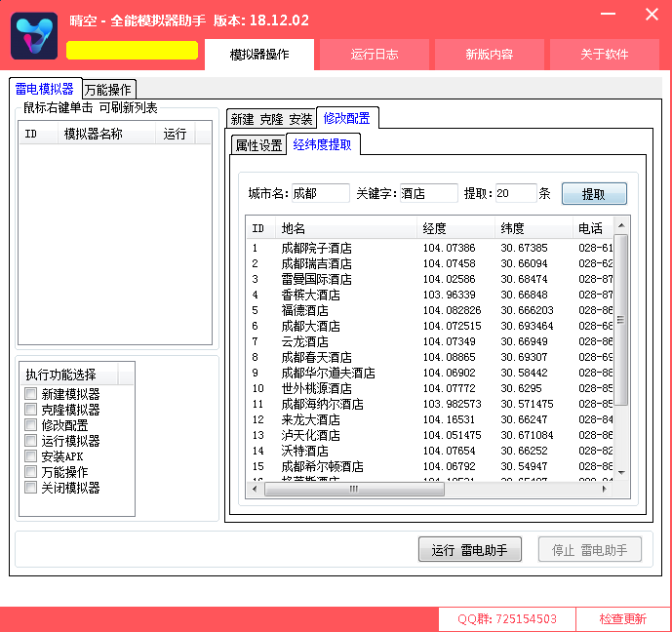Click the 检查更新 button
672x632 pixels.
pos(622,618)
